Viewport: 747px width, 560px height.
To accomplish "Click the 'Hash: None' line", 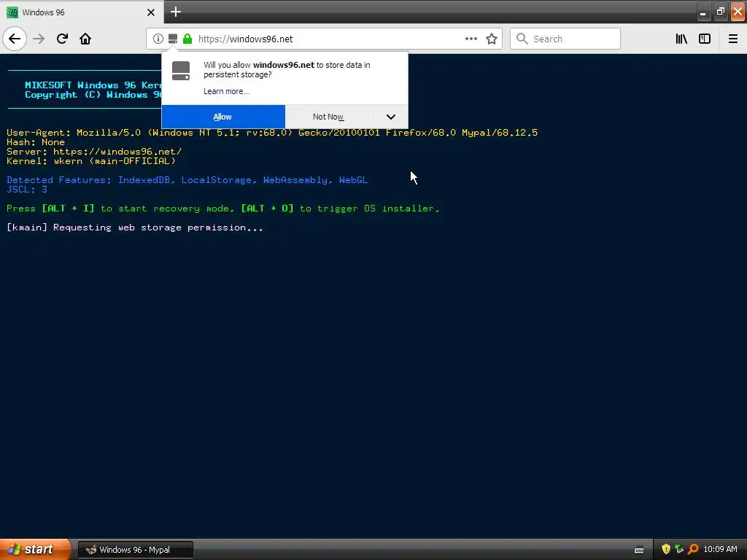I will [x=35, y=142].
